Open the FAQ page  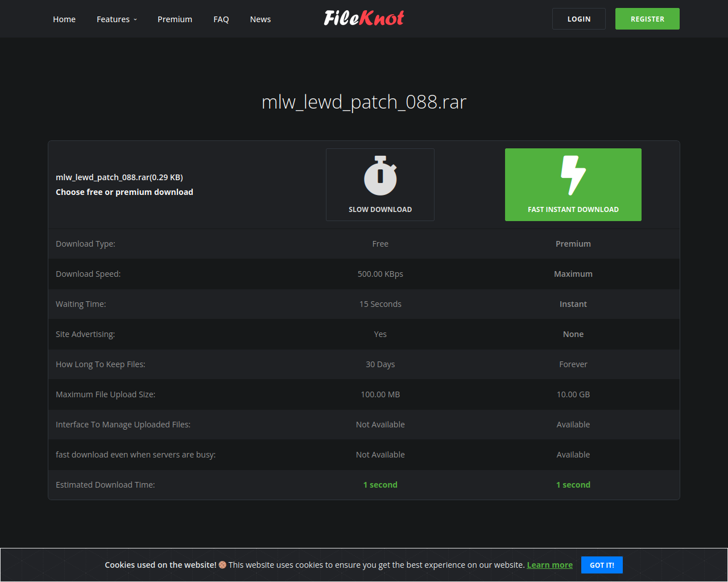[221, 19]
